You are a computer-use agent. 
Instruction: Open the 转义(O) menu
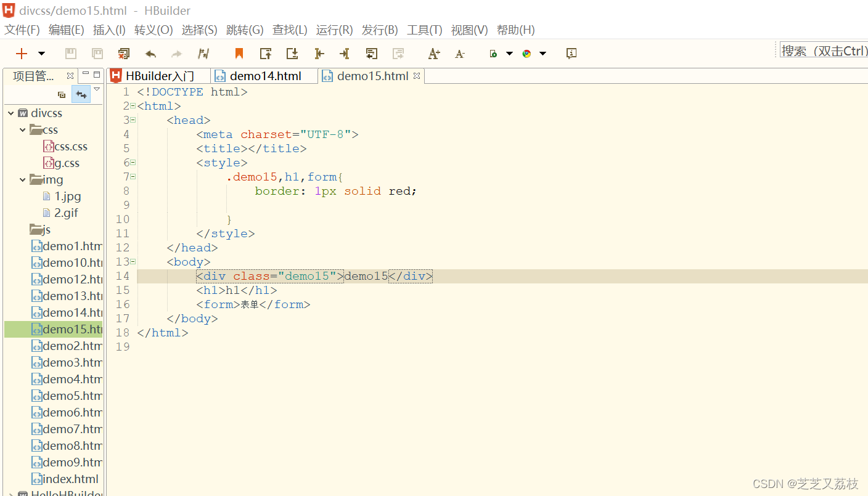tap(154, 30)
